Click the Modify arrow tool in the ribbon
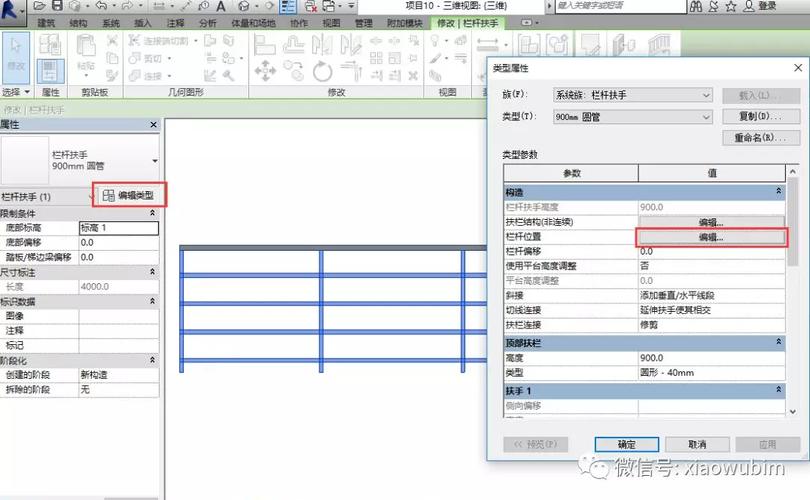 click(16, 52)
